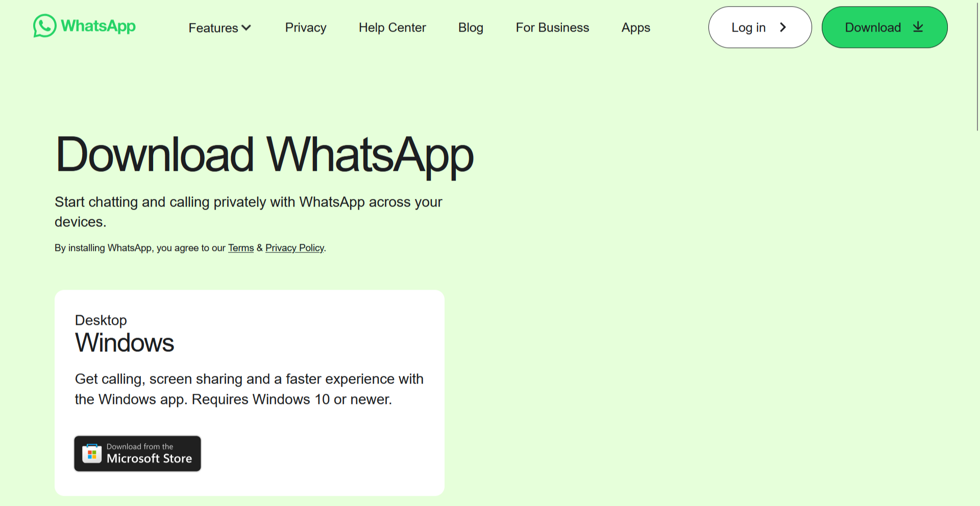The height and width of the screenshot is (506, 980).
Task: Go to Help Center
Action: coord(392,28)
